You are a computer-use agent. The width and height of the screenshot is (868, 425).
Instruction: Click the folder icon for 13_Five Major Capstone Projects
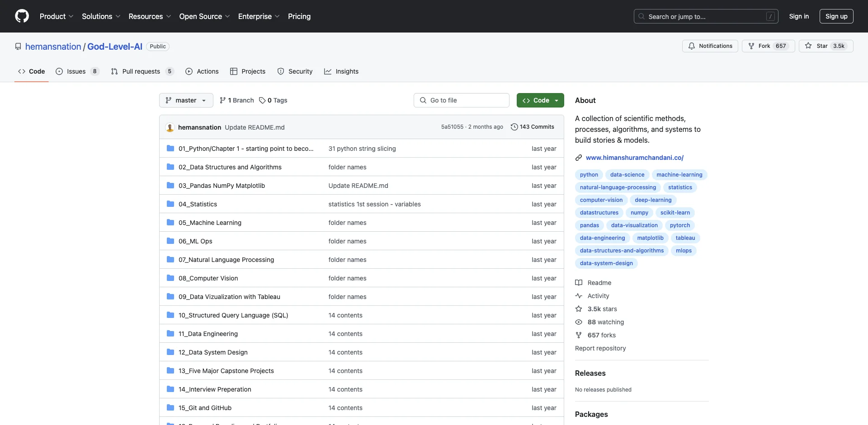pos(170,371)
